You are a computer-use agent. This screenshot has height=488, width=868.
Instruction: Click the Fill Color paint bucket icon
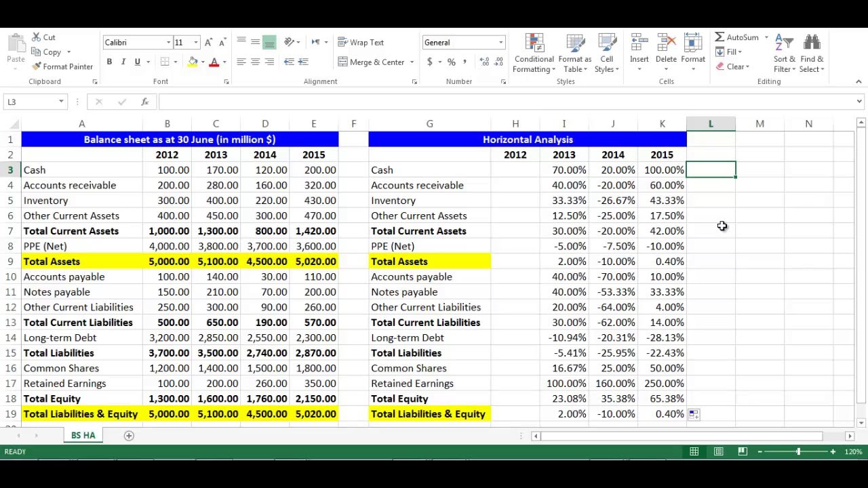pos(193,62)
